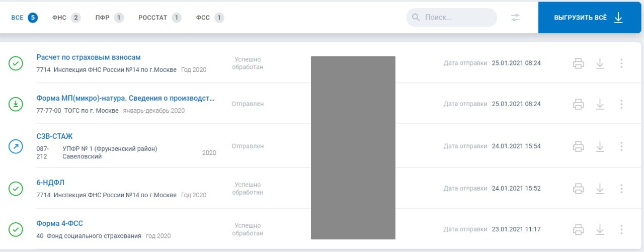Open more options for Расчет по страховым взносам
The image size is (644, 252).
click(621, 63)
